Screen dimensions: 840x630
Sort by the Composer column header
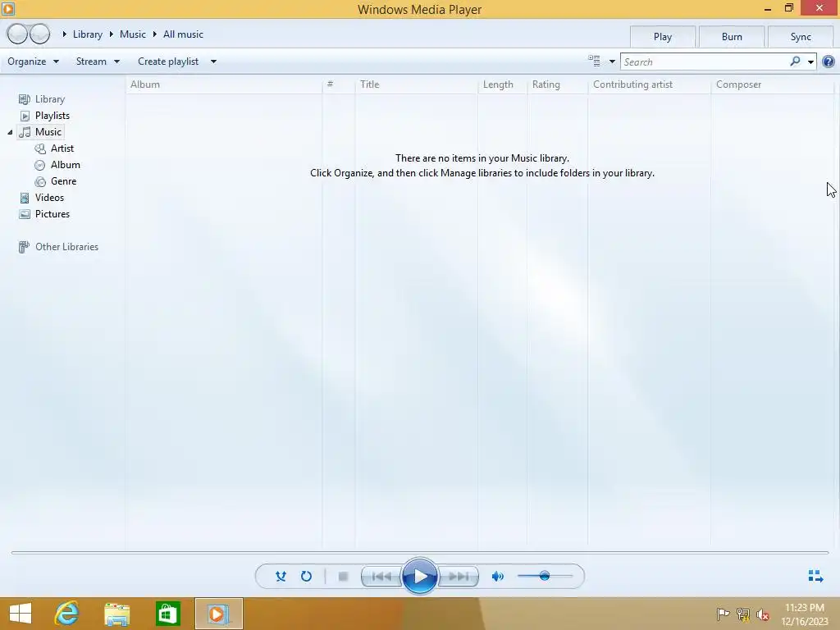point(772,84)
